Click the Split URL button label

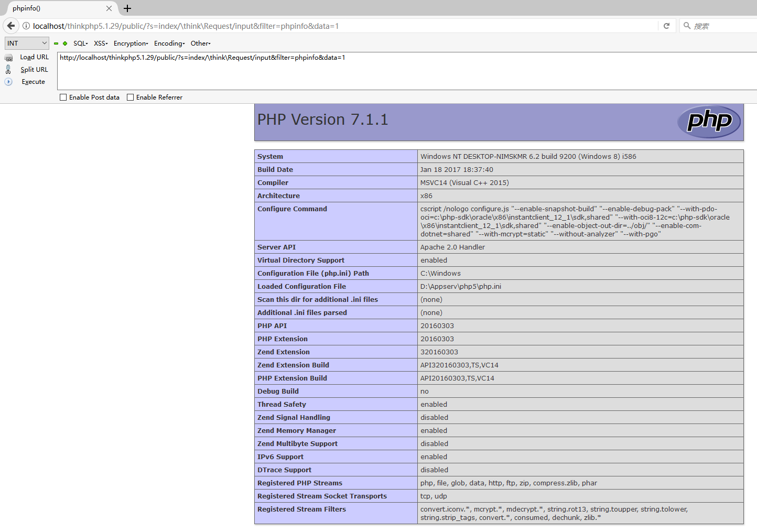click(x=34, y=70)
